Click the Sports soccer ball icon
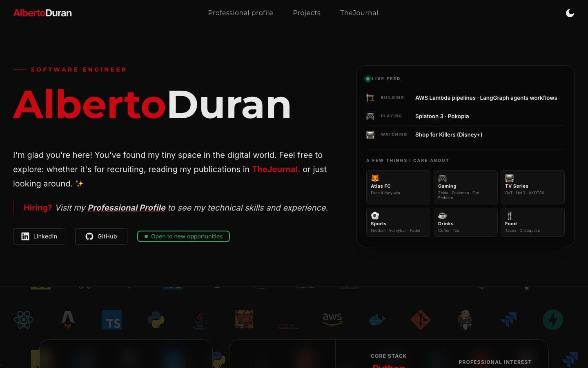 coord(375,215)
